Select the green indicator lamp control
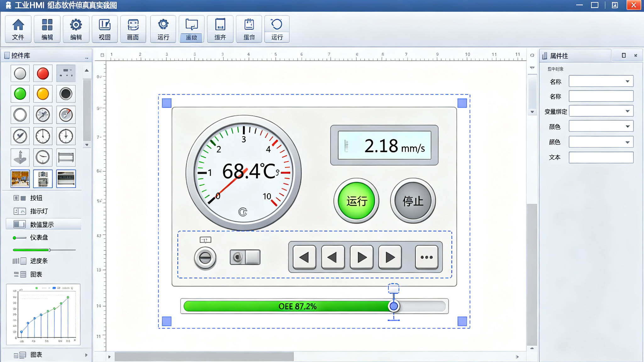 [x=20, y=94]
